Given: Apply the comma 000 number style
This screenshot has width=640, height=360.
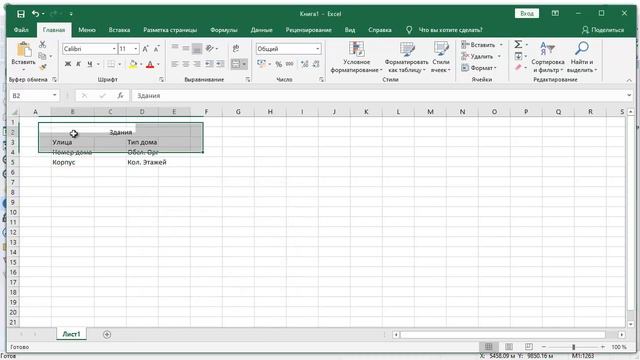Looking at the screenshot, I should [289, 64].
